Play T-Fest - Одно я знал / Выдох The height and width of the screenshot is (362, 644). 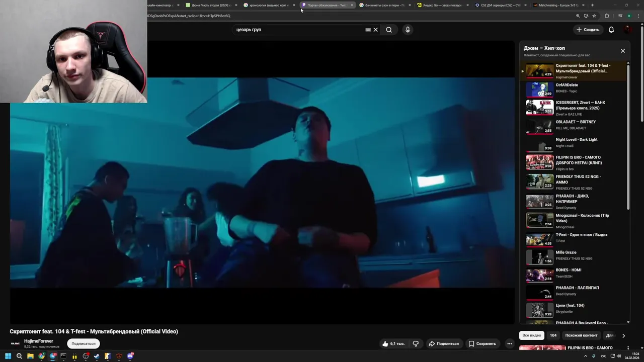coord(574,239)
